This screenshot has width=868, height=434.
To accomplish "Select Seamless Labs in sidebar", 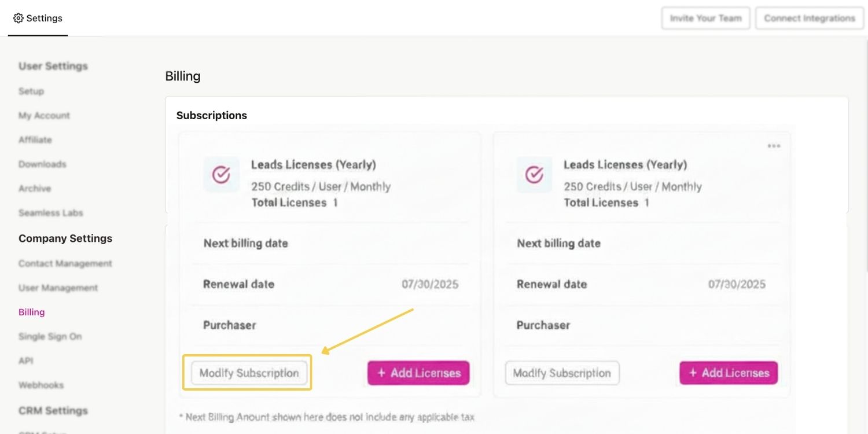I will pyautogui.click(x=51, y=212).
